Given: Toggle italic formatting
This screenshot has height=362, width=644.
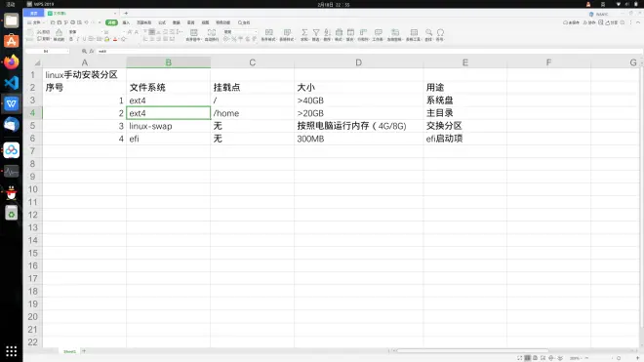Looking at the screenshot, I should pyautogui.click(x=78, y=39).
